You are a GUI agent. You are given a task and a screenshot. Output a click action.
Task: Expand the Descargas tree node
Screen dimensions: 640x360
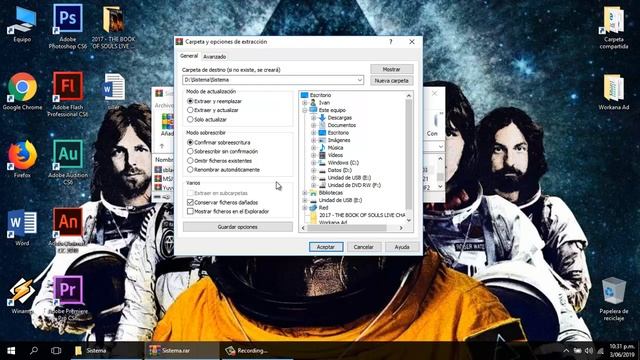pyautogui.click(x=313, y=118)
